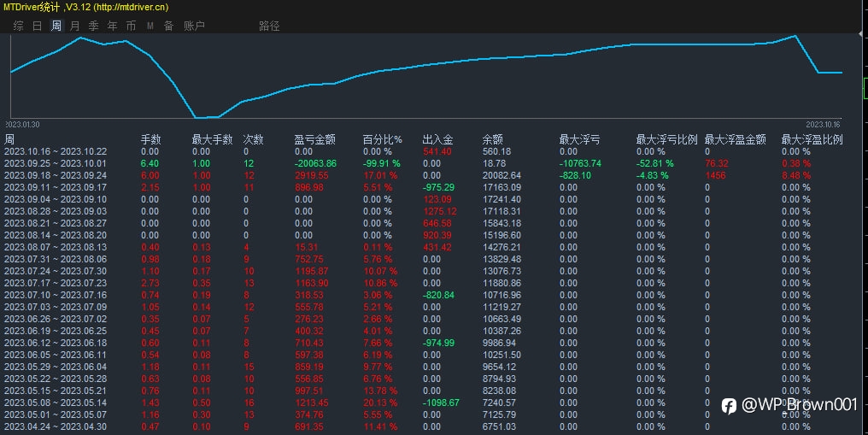Click the lots value 6.40
Screen dimensions: 868x435
(150, 164)
